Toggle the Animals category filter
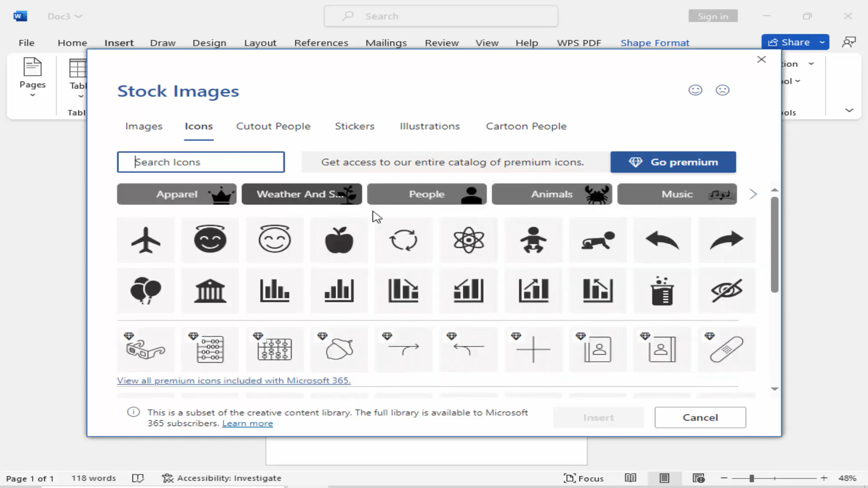The height and width of the screenshot is (488, 868). tap(551, 194)
